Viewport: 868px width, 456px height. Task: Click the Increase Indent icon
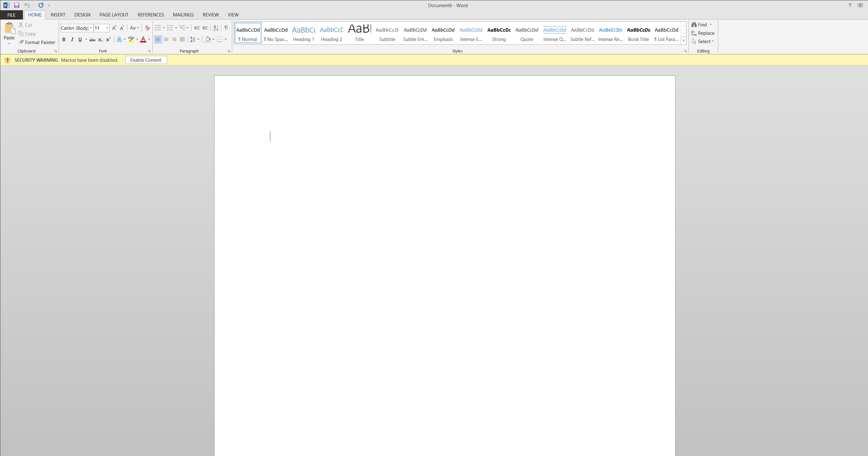(x=205, y=28)
